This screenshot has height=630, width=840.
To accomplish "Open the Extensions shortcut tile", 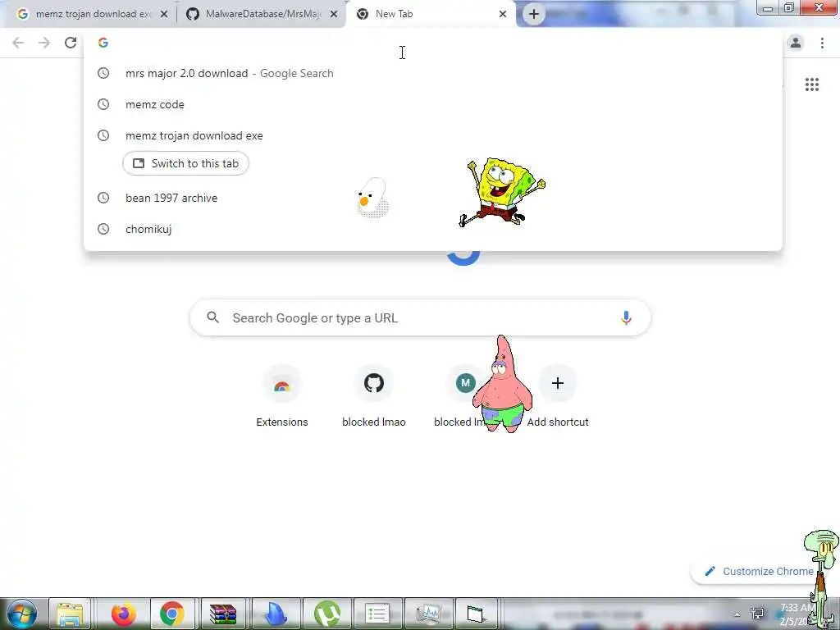I will pos(282,397).
